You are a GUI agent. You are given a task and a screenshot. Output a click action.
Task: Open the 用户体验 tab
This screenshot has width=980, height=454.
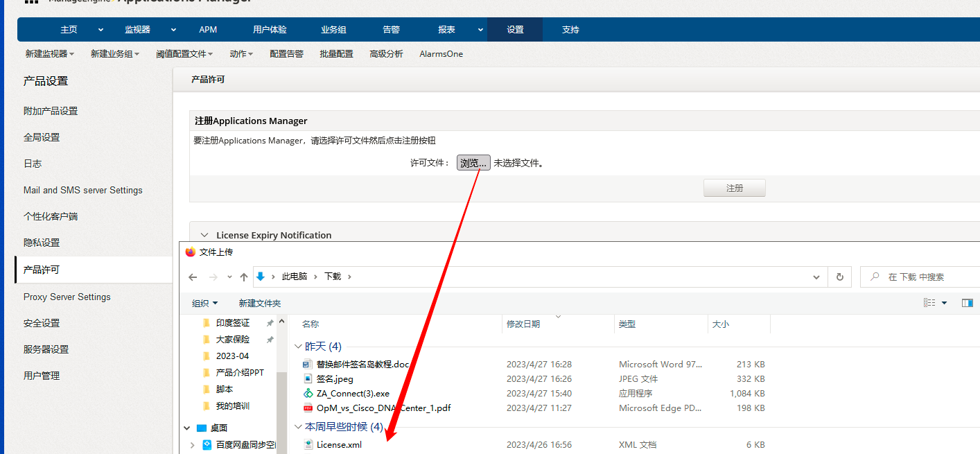(270, 30)
